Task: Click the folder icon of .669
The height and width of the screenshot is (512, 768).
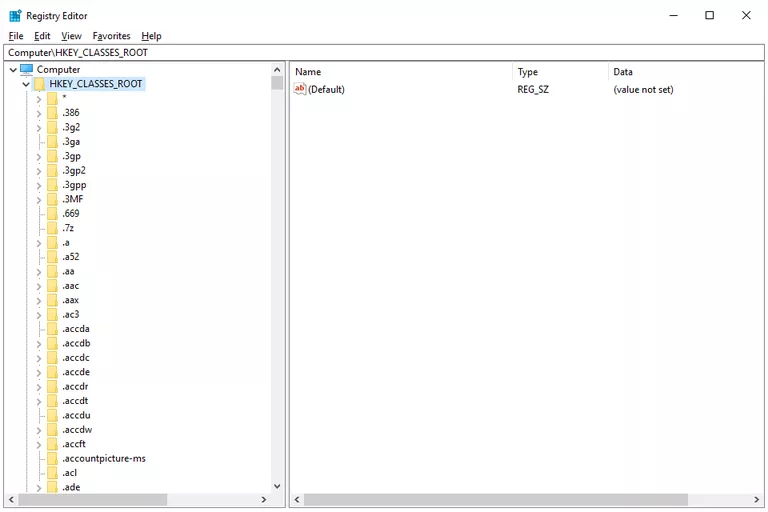Action: pos(52,214)
